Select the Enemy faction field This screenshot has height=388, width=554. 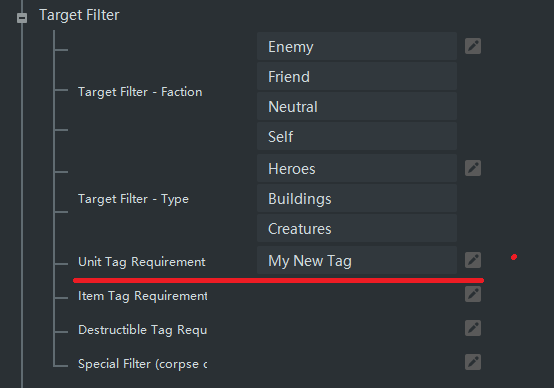[357, 47]
